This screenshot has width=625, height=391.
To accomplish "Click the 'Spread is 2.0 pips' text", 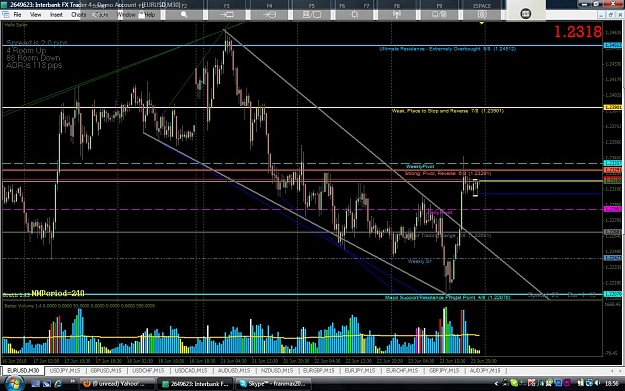I will 37,43.
